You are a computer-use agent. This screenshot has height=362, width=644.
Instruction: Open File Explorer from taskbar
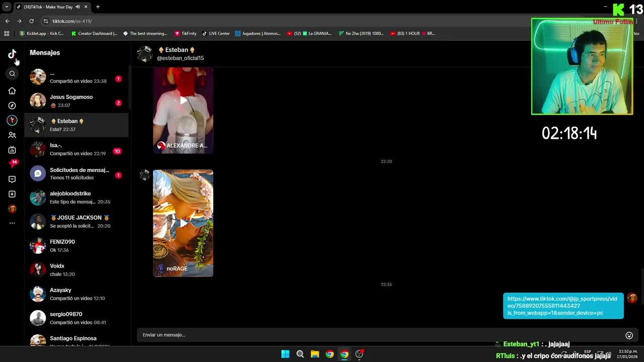click(315, 354)
